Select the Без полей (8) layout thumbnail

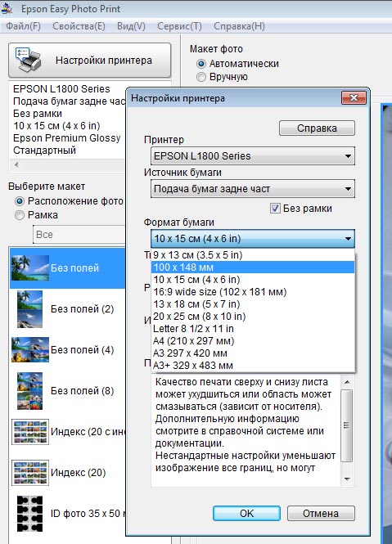tap(30, 391)
